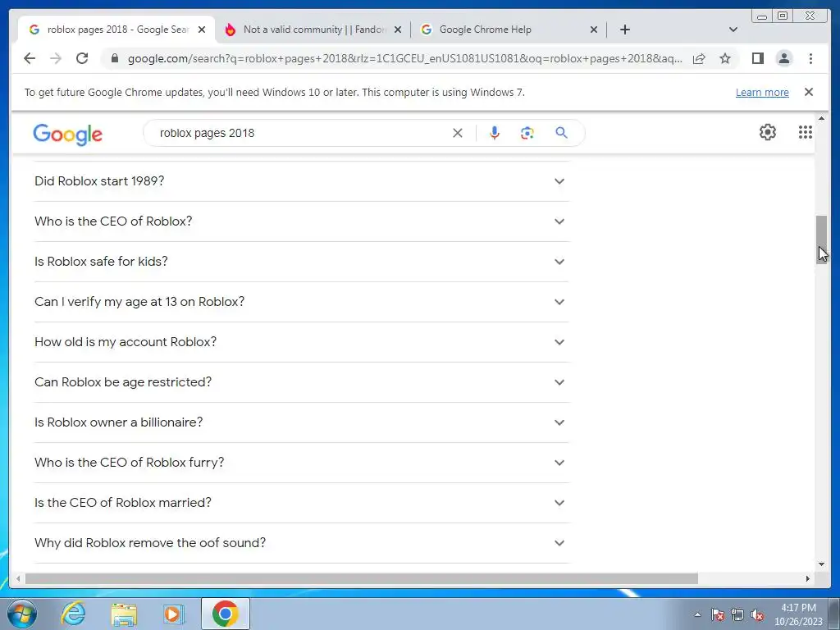Bookmark this tab with the star
Screen dimensions: 840x630
(x=725, y=58)
